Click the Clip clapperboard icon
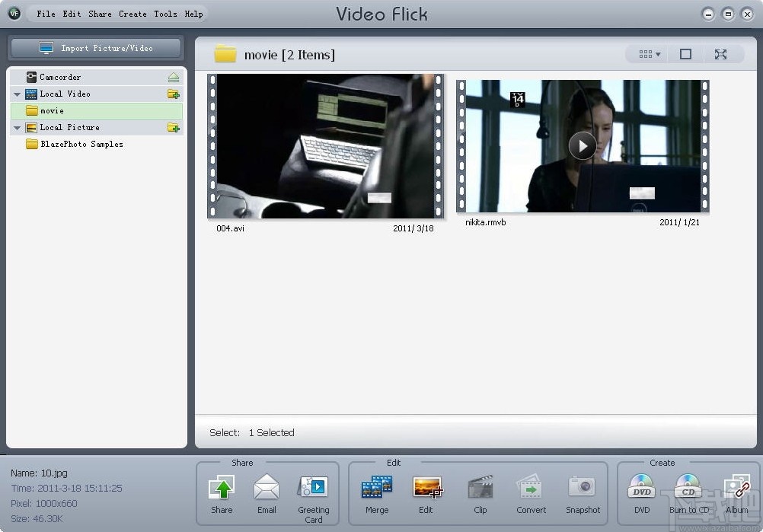The width and height of the screenshot is (763, 532). pos(480,488)
